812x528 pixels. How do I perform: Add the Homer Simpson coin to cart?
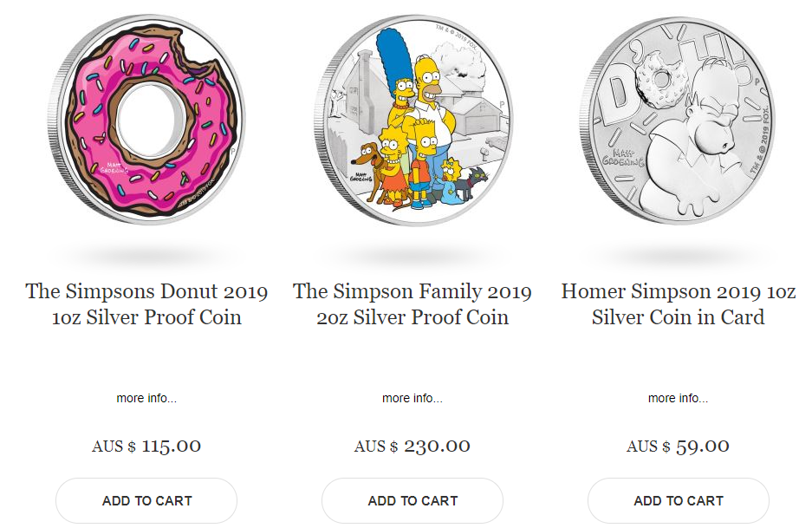point(679,500)
